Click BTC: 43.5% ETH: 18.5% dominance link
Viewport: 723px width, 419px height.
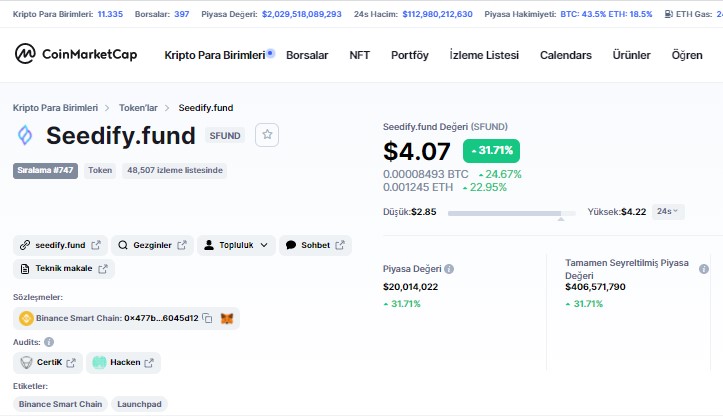606,14
